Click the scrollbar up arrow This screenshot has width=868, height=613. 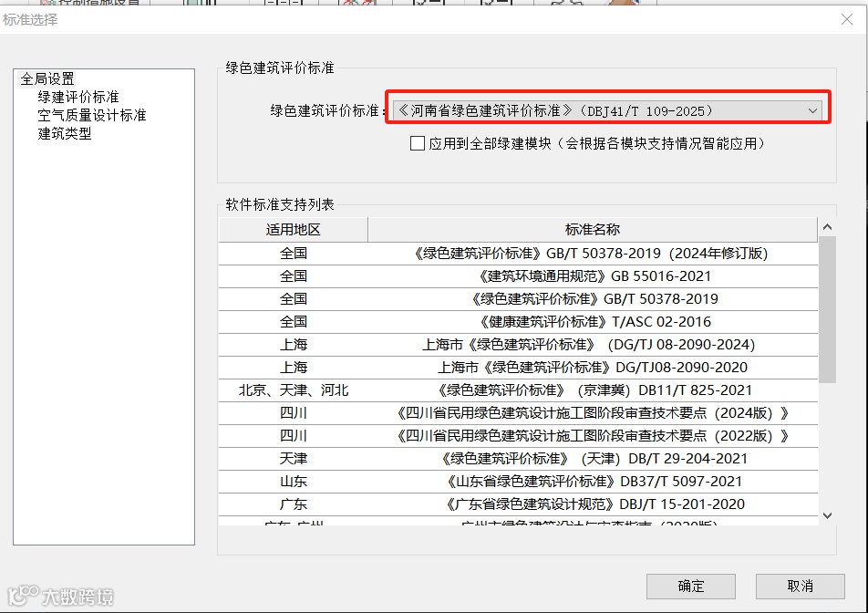[826, 225]
